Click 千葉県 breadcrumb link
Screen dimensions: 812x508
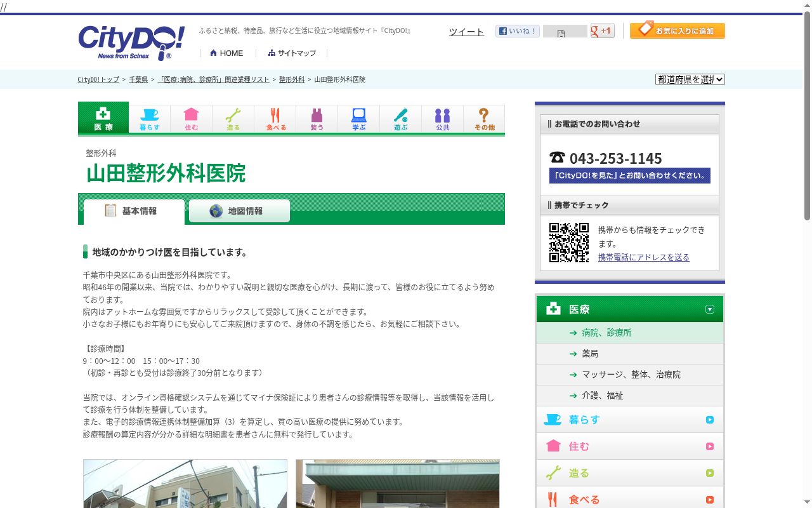tap(138, 79)
